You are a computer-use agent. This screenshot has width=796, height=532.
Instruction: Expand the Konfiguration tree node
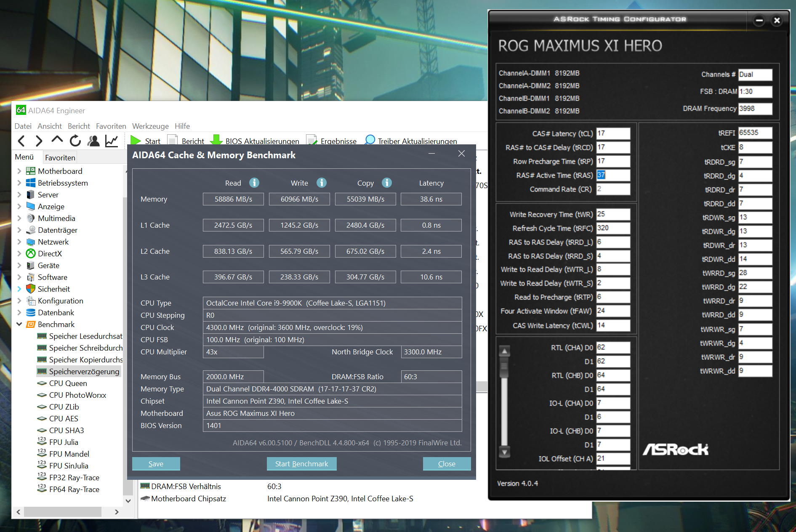click(19, 301)
